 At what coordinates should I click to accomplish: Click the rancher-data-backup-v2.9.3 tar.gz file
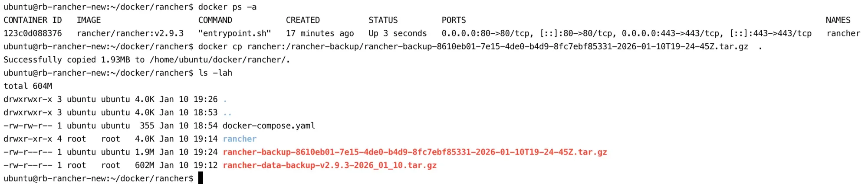(329, 165)
